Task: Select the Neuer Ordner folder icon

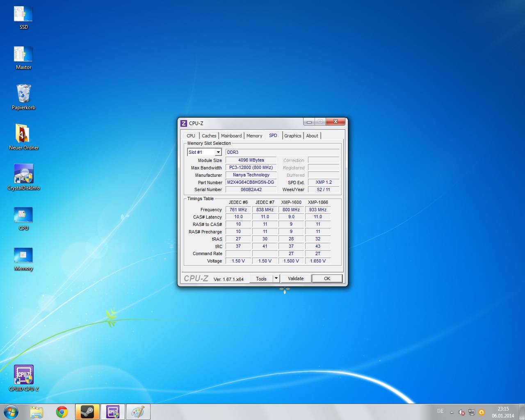Action: click(23, 137)
